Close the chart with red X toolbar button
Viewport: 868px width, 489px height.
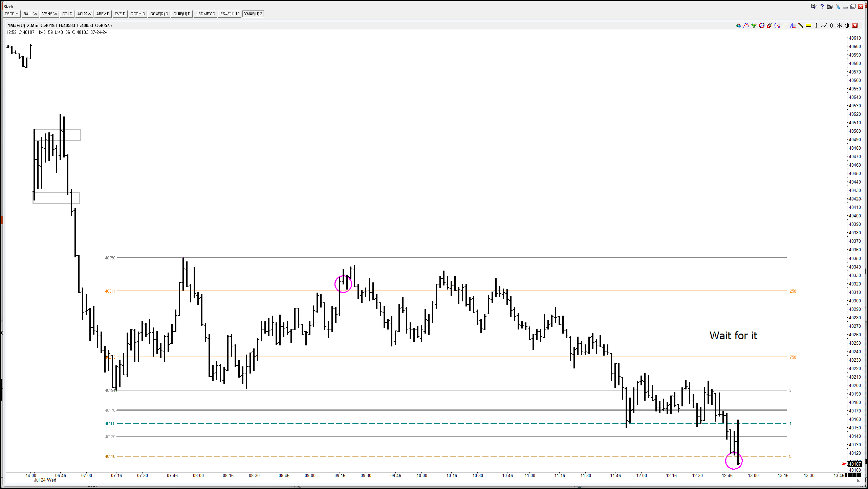tap(855, 25)
